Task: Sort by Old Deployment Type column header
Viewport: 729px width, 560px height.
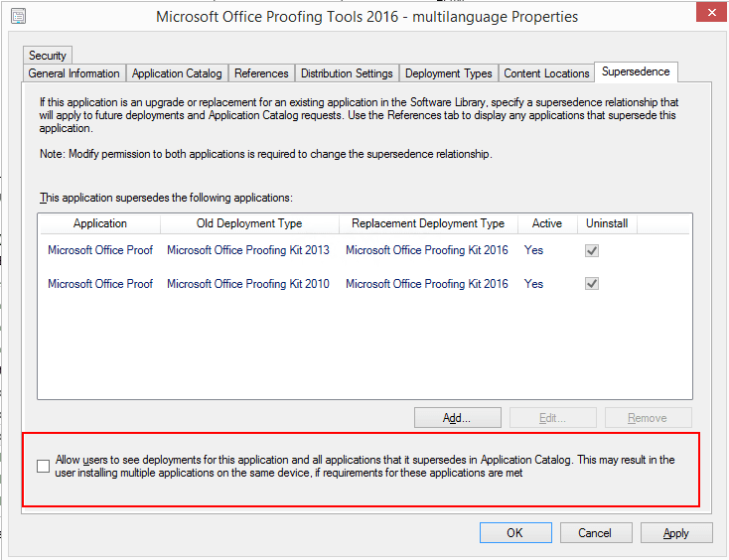Action: click(249, 223)
